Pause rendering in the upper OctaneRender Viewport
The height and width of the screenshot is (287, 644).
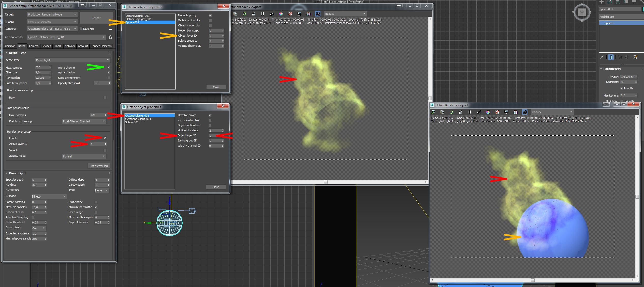pyautogui.click(x=263, y=14)
